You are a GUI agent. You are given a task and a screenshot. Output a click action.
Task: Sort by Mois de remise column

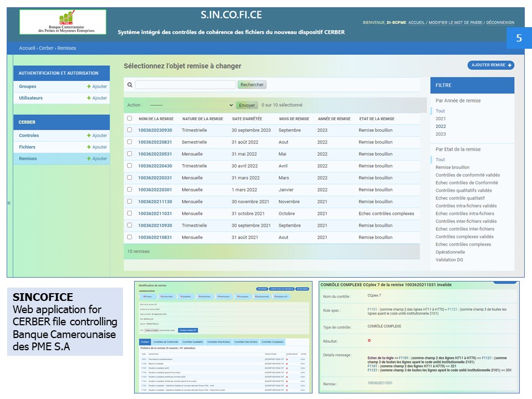tap(294, 119)
